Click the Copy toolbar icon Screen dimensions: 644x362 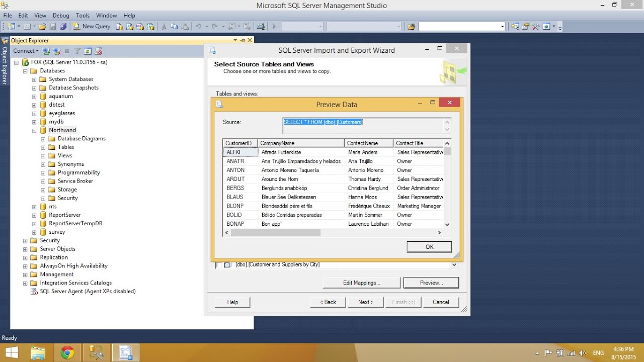point(174,26)
